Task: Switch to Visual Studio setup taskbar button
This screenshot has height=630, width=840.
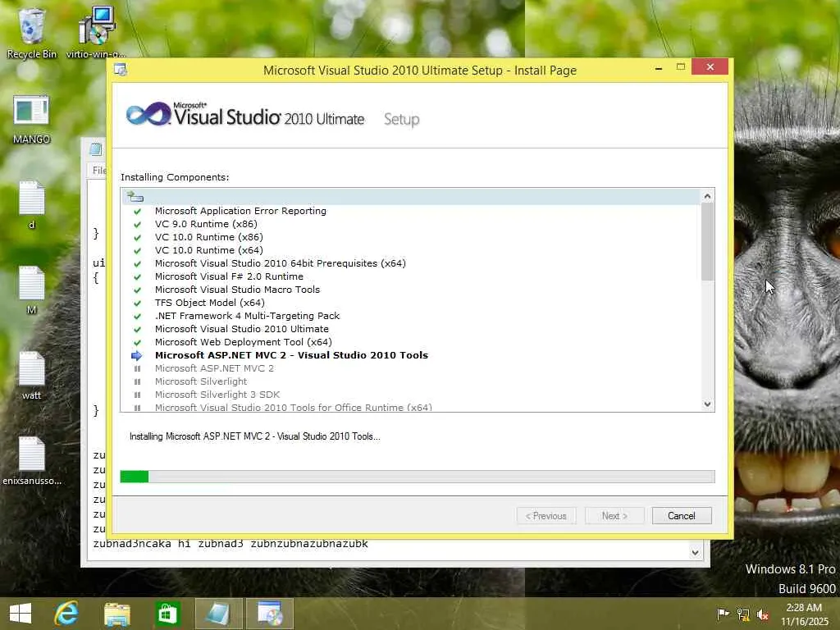Action: pos(269,614)
